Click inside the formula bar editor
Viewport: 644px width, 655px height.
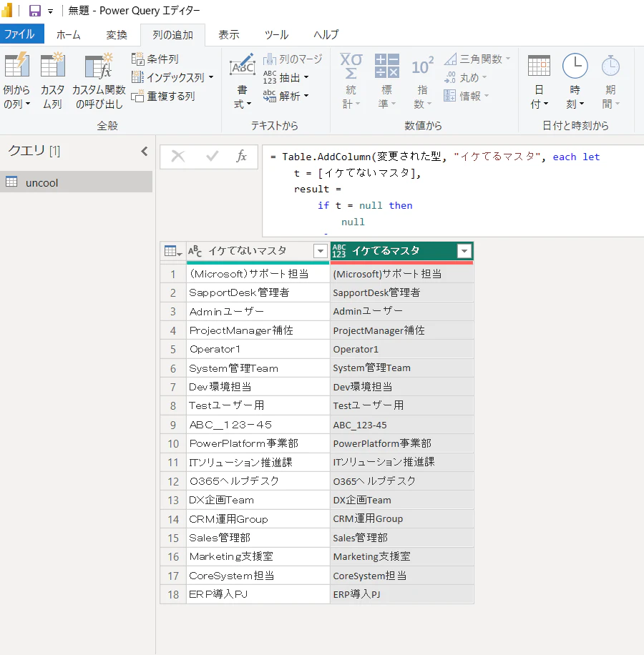click(x=453, y=191)
